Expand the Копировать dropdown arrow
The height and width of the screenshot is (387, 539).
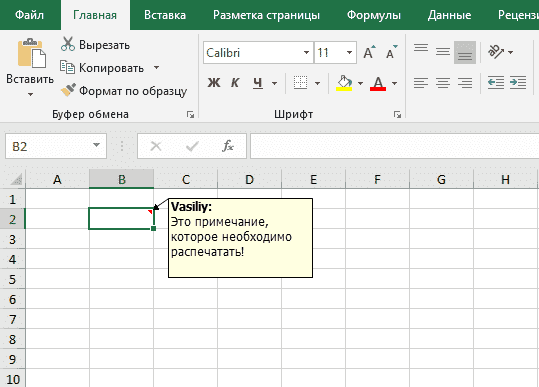pyautogui.click(x=156, y=67)
